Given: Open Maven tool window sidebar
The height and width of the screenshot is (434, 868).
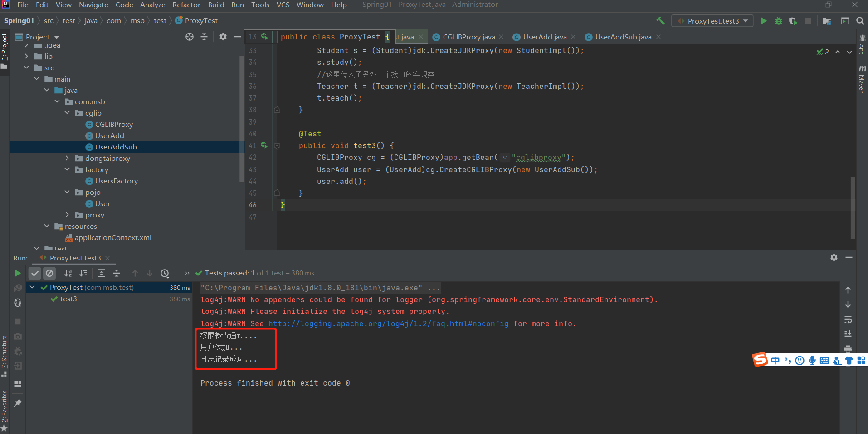Looking at the screenshot, I should click(862, 79).
